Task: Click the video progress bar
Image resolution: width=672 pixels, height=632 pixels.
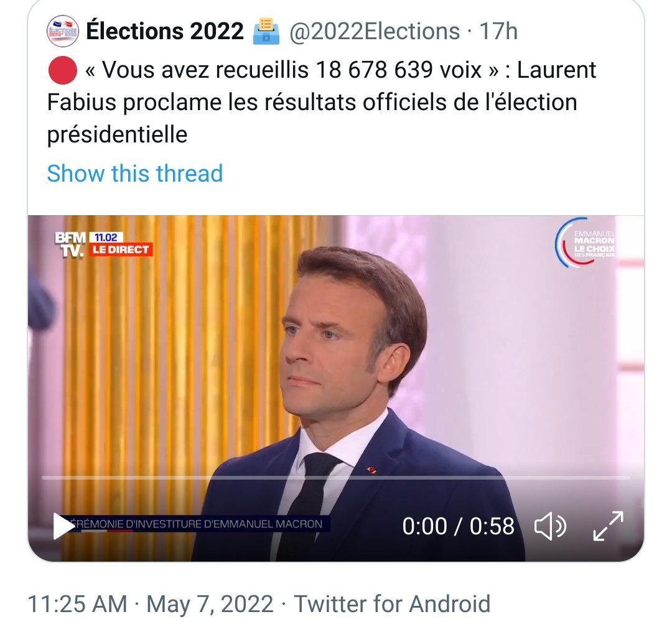Action: coord(336,478)
